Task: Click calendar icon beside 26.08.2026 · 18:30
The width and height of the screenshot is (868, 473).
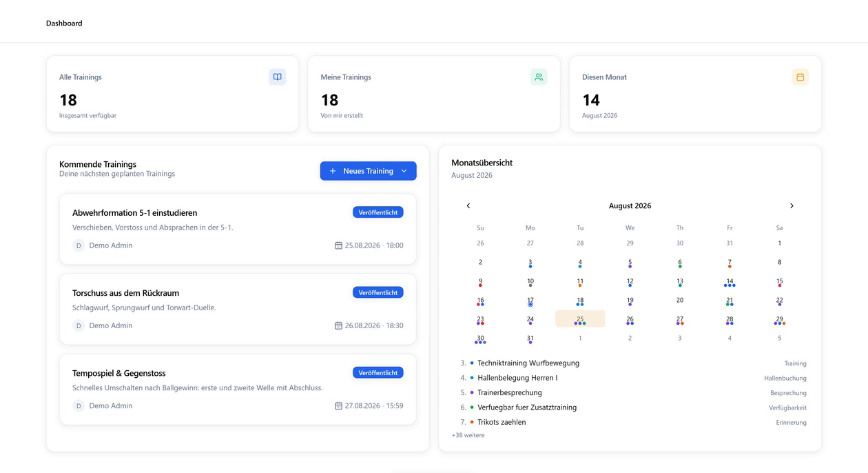Action: coord(338,325)
